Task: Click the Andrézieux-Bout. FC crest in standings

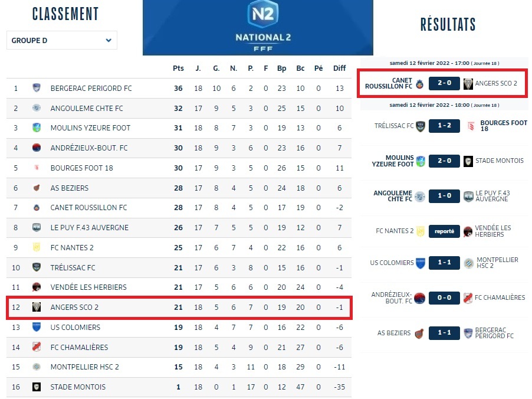Action: pos(37,148)
